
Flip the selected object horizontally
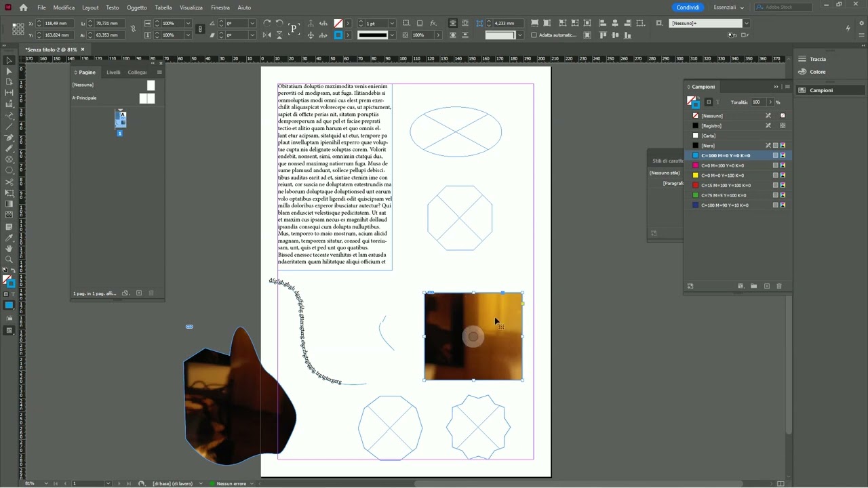coord(267,35)
